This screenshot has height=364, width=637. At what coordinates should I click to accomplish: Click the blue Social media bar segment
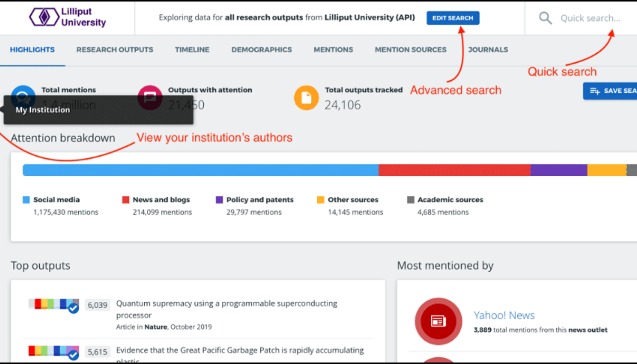coord(200,170)
